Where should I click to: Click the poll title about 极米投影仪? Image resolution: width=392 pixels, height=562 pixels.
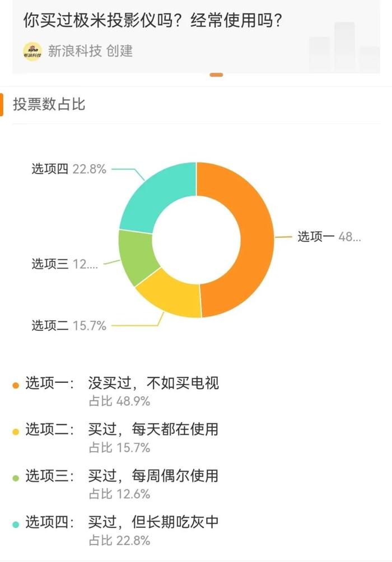coord(152,21)
